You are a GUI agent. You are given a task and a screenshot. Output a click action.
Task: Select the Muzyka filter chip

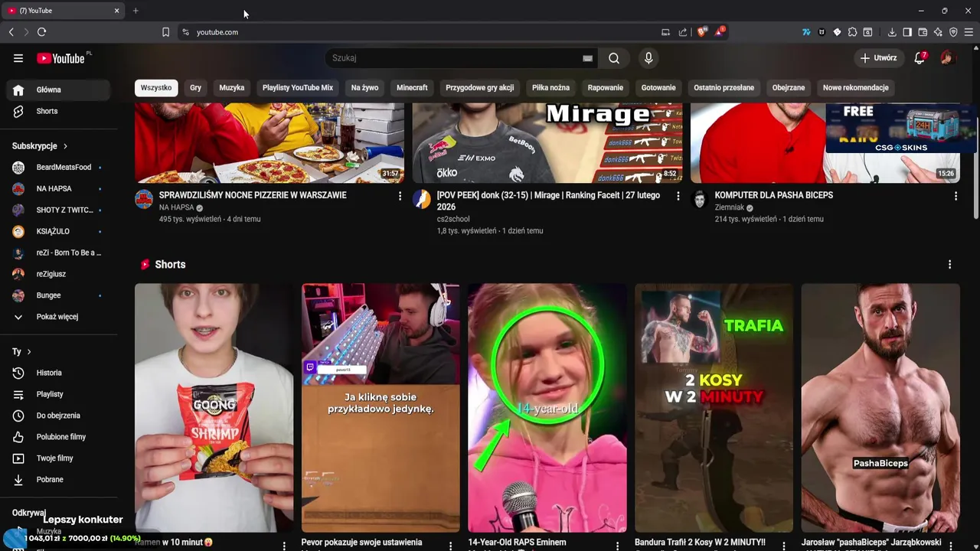(x=232, y=88)
